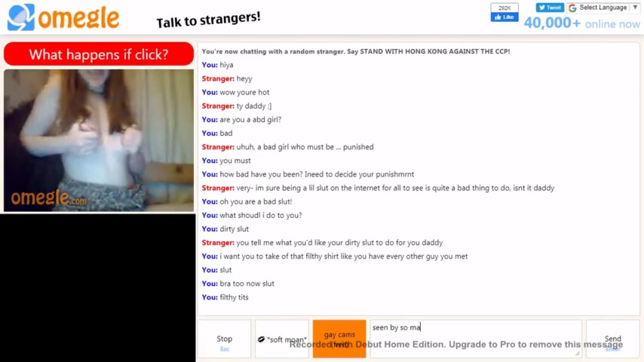
Task: Click the orange free cams ad button
Action: [339, 339]
